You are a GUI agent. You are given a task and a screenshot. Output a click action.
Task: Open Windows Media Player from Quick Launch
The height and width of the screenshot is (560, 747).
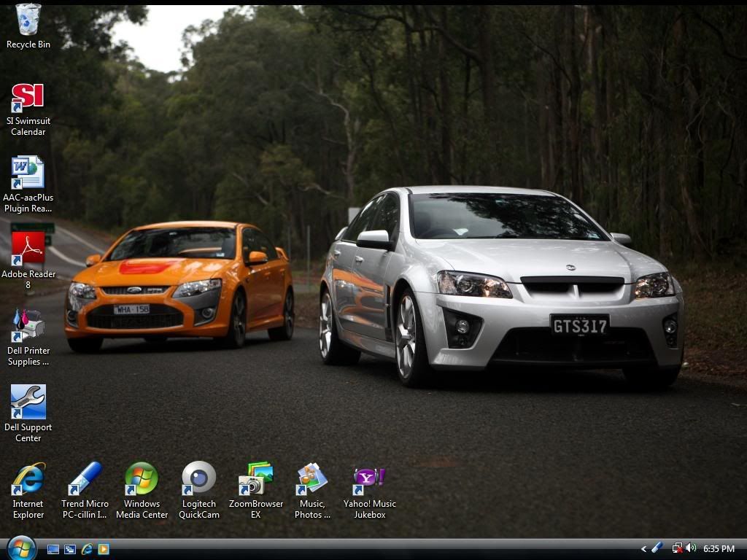coord(104,549)
